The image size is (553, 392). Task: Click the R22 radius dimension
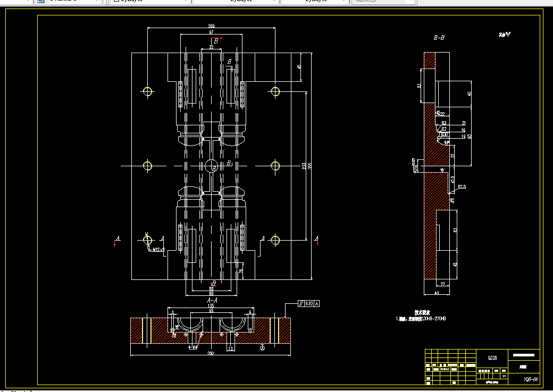pos(441,114)
